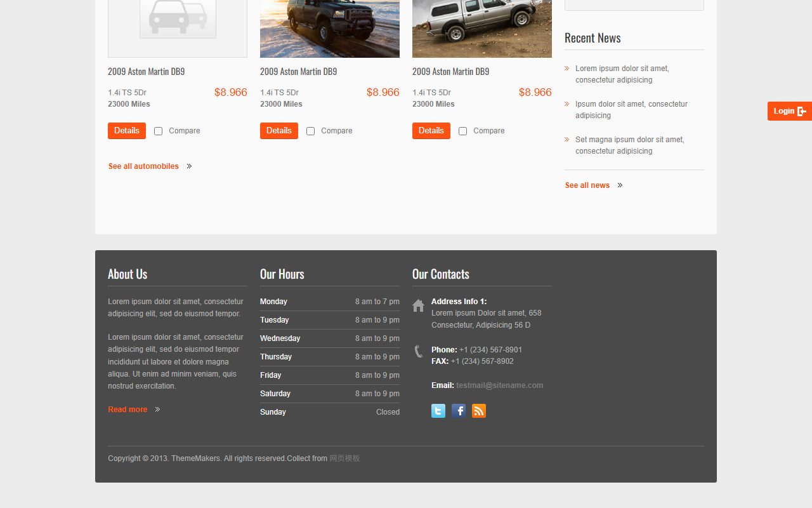
Task: Tick Compare under the black truck photo
Action: pyautogui.click(x=310, y=131)
